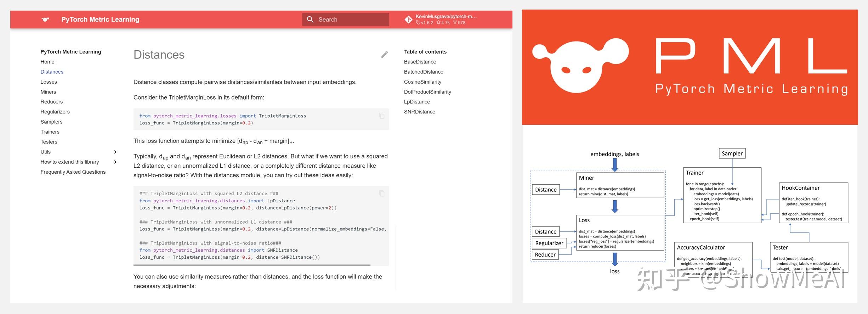This screenshot has width=868, height=314.
Task: Click the sidebar 'PyTorch Metric Learning' title
Action: click(71, 52)
